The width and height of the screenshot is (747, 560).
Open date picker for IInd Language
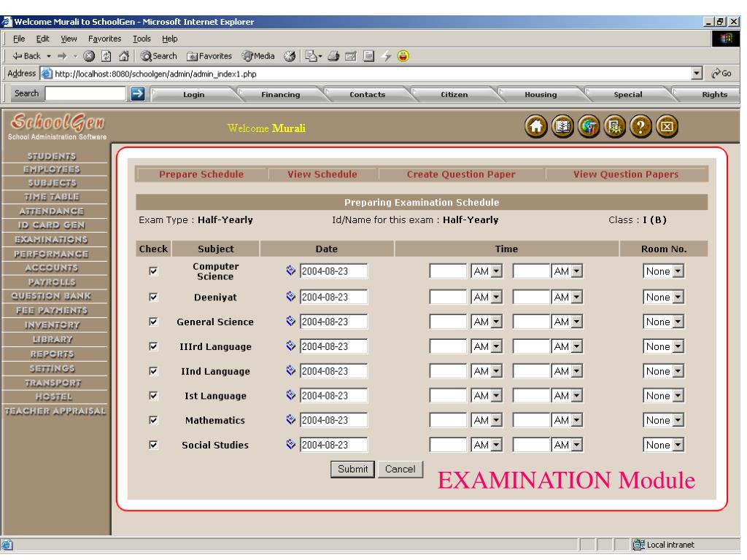pos(290,370)
